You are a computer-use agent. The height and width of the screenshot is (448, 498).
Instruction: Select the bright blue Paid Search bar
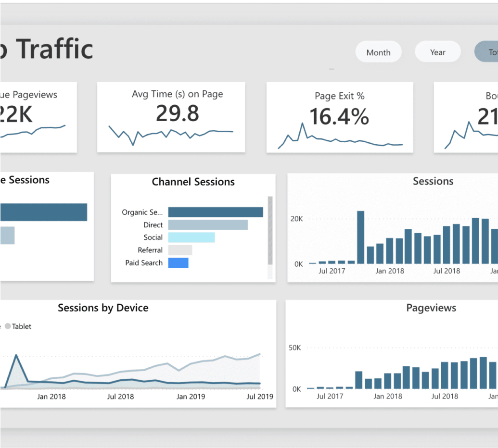(x=178, y=263)
